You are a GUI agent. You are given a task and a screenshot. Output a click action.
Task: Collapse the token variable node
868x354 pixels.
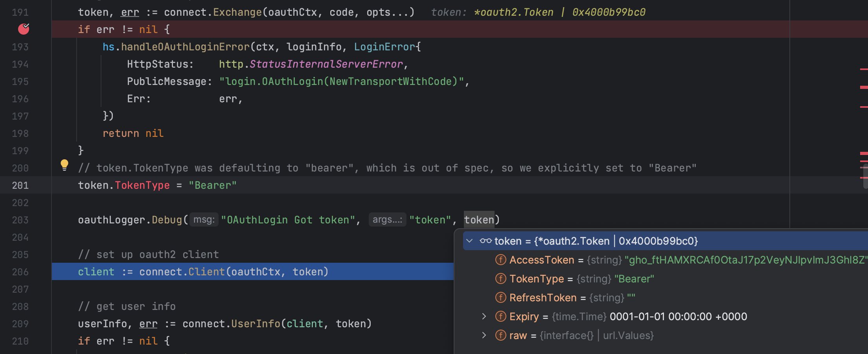click(469, 240)
